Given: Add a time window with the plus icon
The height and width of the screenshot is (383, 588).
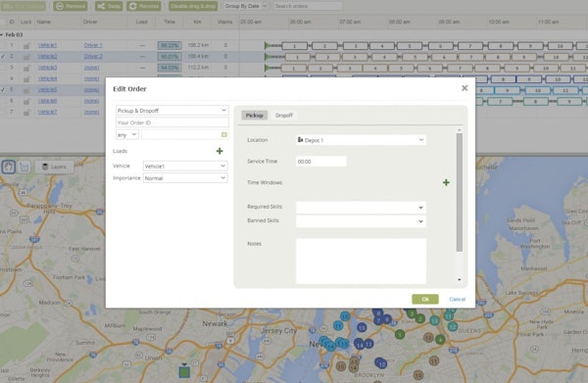Looking at the screenshot, I should tap(446, 182).
